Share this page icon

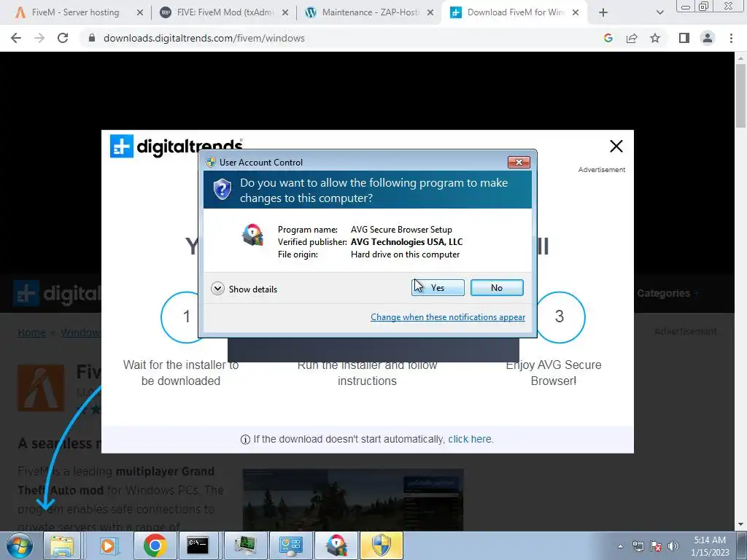[x=632, y=38]
